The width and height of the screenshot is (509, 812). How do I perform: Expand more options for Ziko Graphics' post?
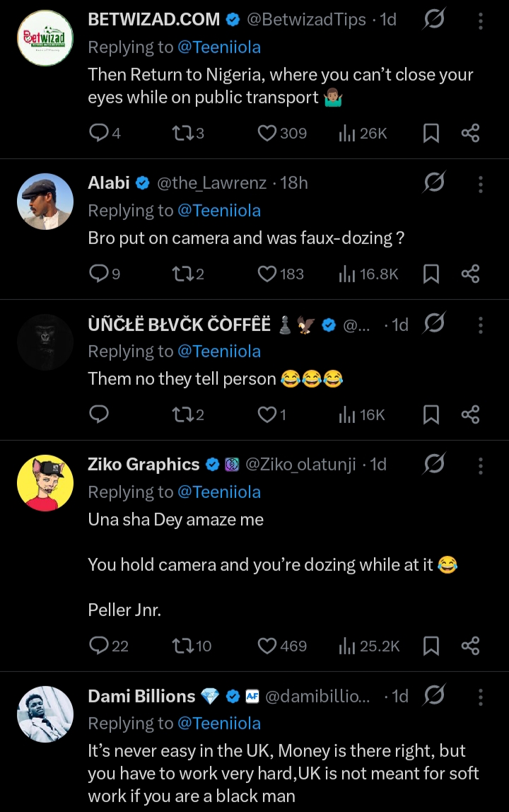(x=481, y=465)
